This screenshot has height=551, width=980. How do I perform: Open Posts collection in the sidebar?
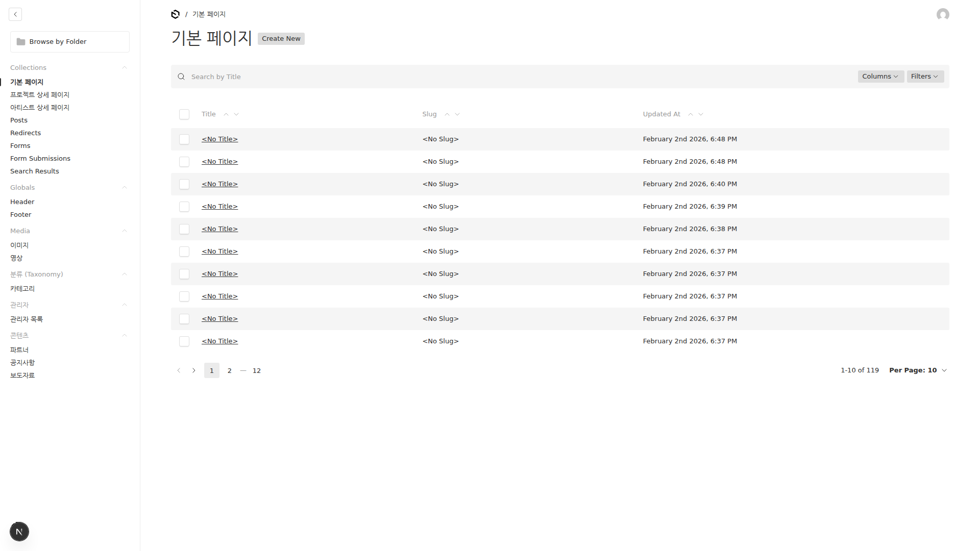[19, 120]
